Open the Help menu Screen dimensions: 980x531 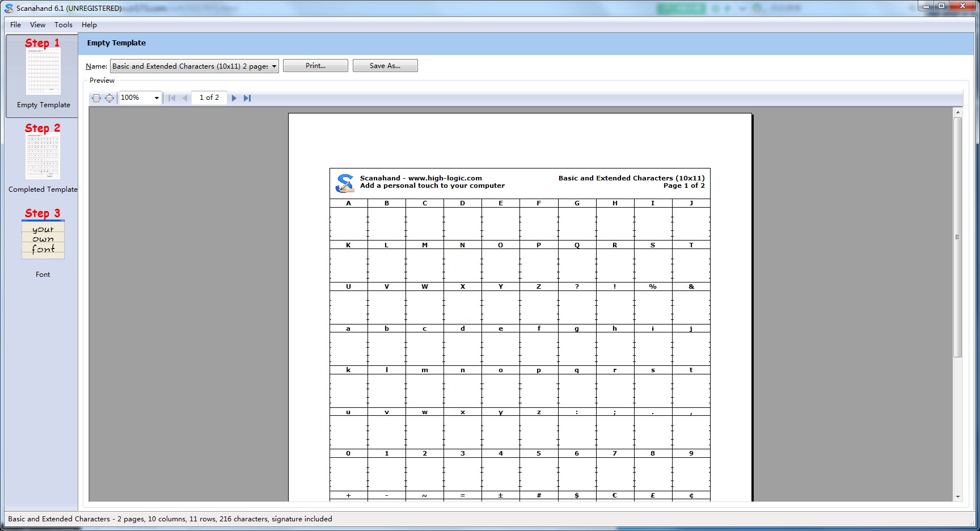pos(89,25)
